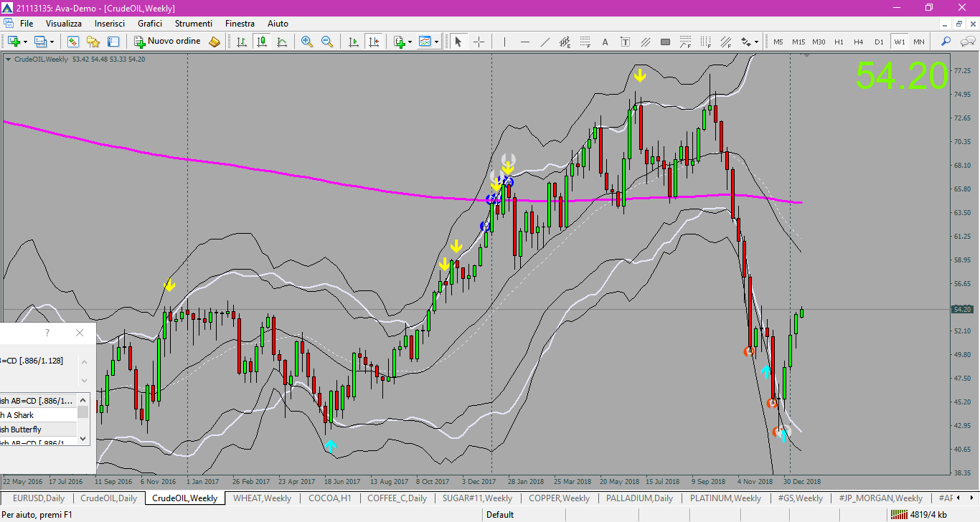Click pattern list scrollbar down arrow
Viewport: 980px width, 522px height.
click(83, 437)
